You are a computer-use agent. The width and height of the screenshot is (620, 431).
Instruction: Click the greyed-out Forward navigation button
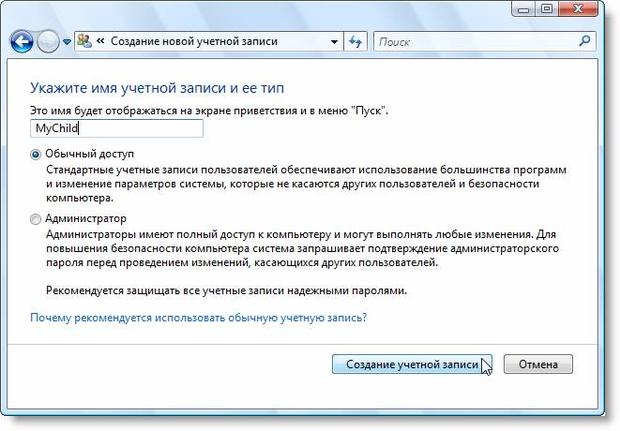pyautogui.click(x=48, y=42)
